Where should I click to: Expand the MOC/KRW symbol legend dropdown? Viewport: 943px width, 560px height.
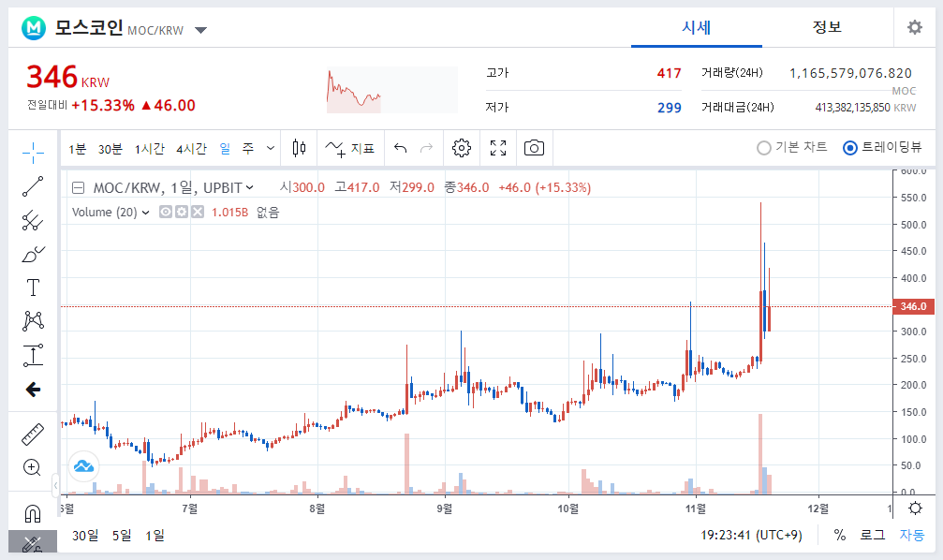tap(250, 187)
